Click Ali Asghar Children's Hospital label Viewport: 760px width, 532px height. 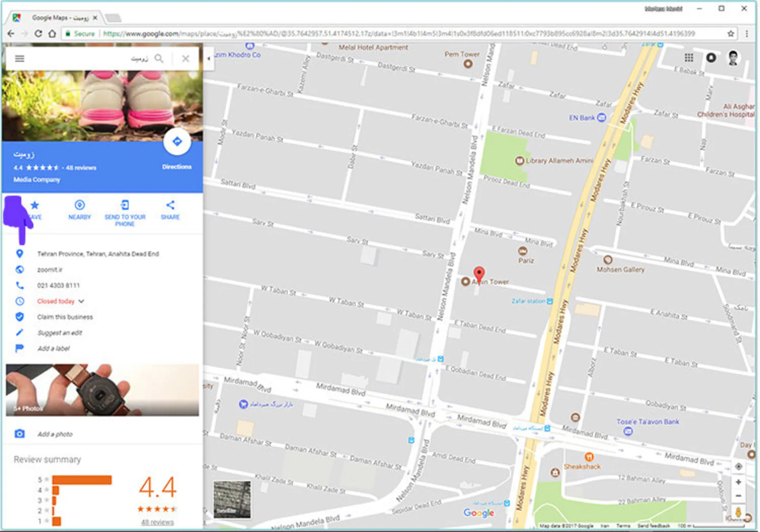click(726, 110)
